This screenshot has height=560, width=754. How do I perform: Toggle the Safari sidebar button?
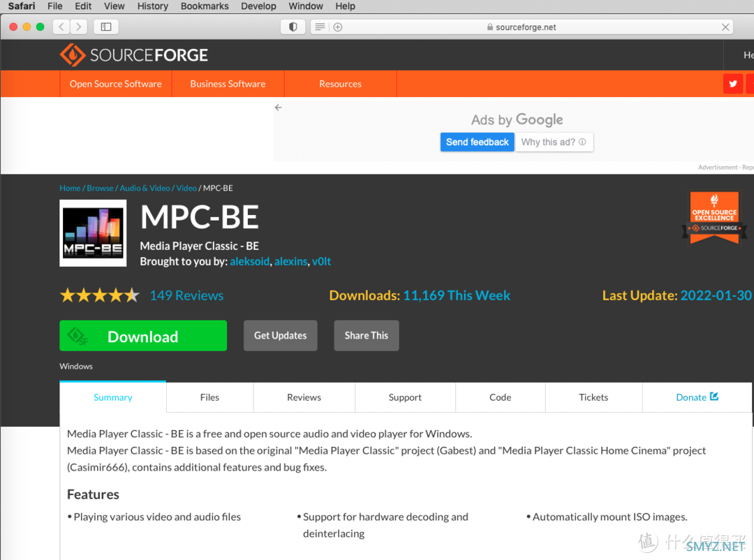[106, 27]
